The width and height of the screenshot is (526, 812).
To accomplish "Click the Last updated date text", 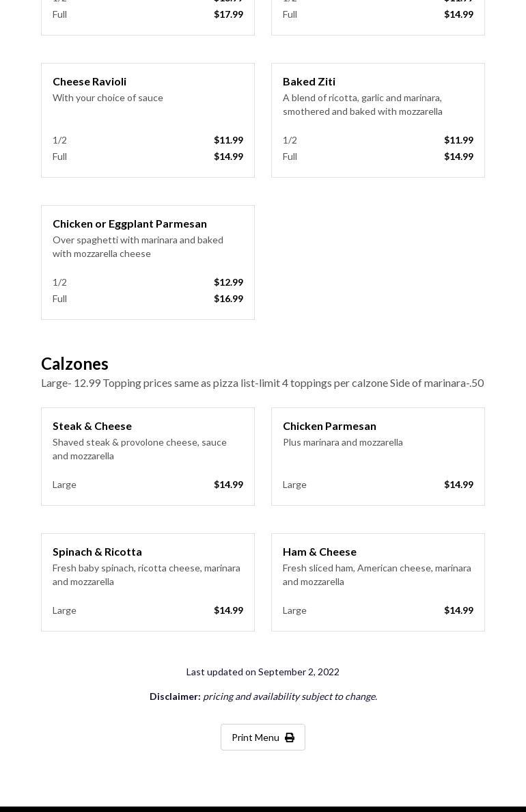I will [262, 672].
